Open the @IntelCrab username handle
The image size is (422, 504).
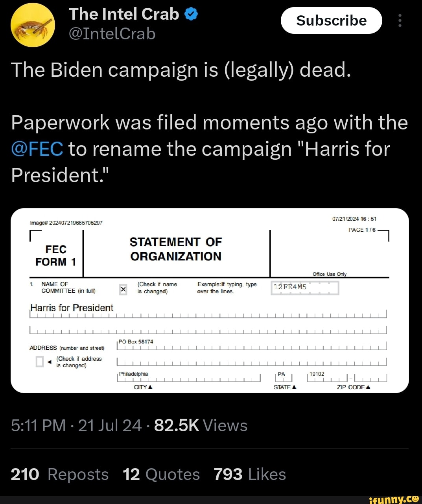[x=112, y=34]
